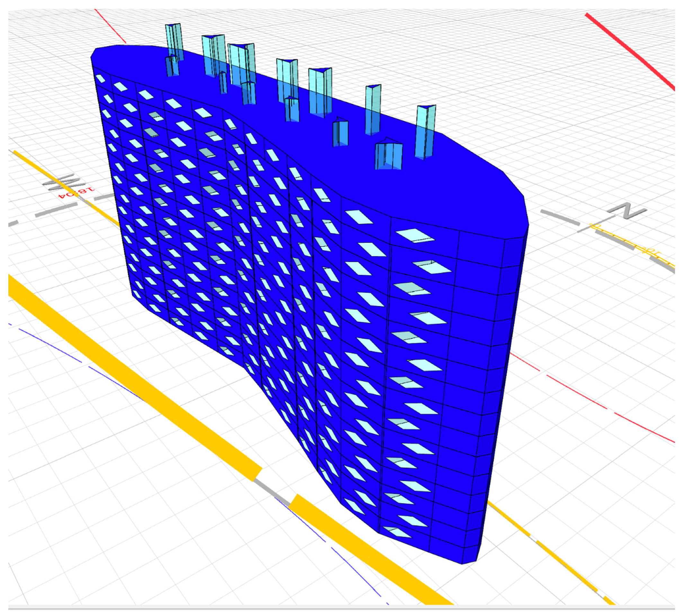Select the large top-row window nearest right end
This screenshot has width=683, height=616.
click(415, 236)
